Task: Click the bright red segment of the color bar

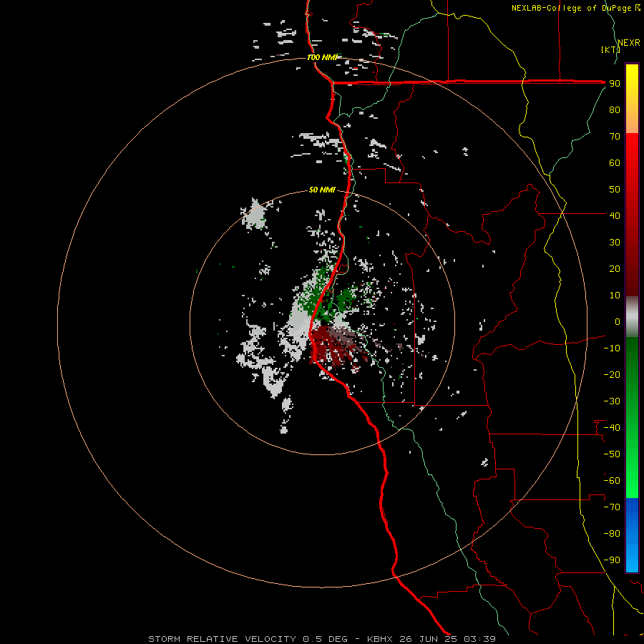Action: point(632,215)
